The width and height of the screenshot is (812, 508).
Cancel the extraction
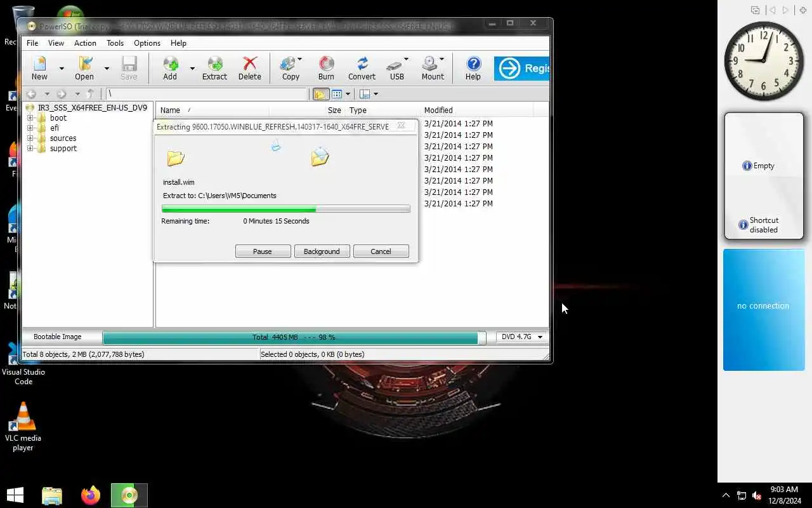(x=381, y=251)
